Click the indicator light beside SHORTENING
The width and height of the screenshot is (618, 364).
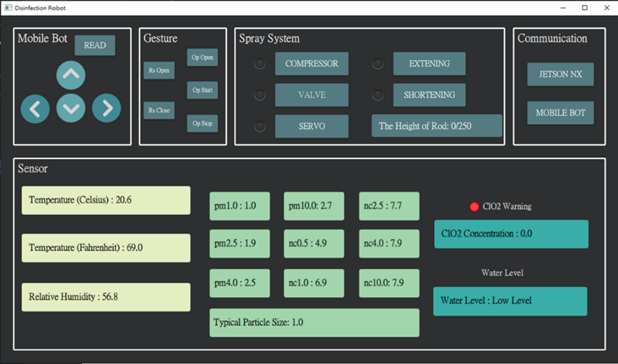click(378, 95)
